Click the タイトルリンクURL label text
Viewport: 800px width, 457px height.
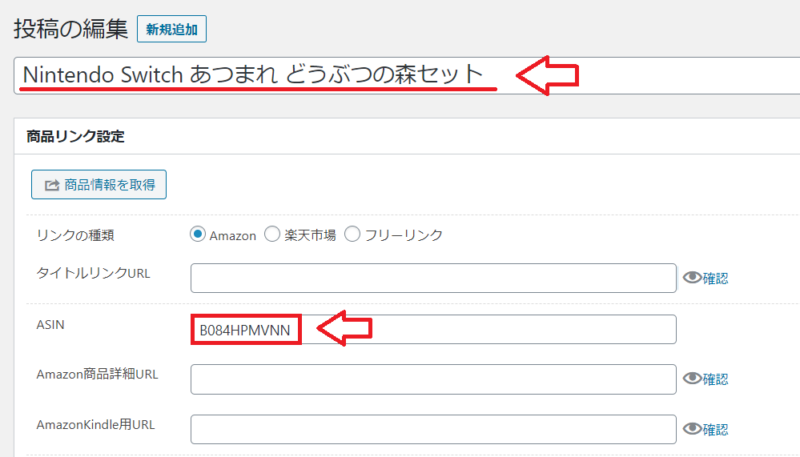coord(93,273)
